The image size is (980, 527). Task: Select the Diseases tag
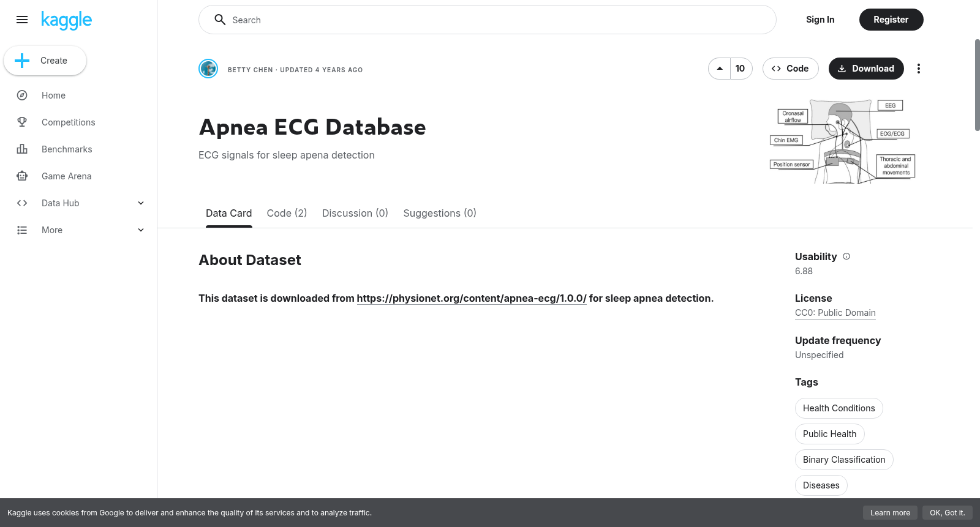tap(821, 485)
